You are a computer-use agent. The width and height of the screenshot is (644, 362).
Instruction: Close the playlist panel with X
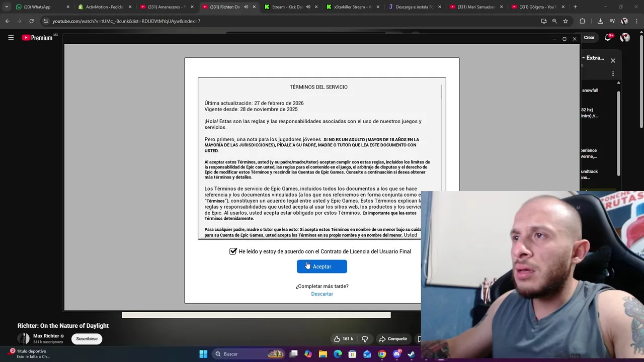click(613, 60)
